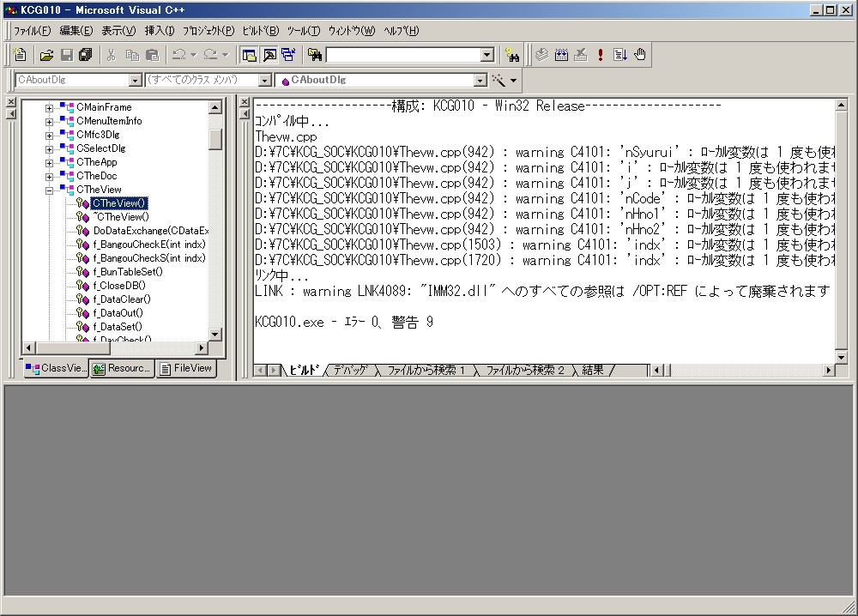Switch to the ResourceView tab
This screenshot has height=616, width=858.
122,368
